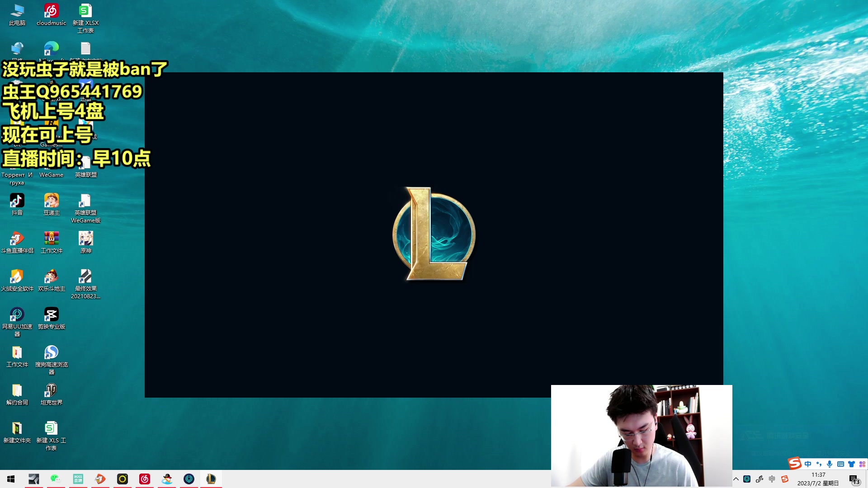
Task: Open the 抖音 desktop icon
Action: (17, 204)
